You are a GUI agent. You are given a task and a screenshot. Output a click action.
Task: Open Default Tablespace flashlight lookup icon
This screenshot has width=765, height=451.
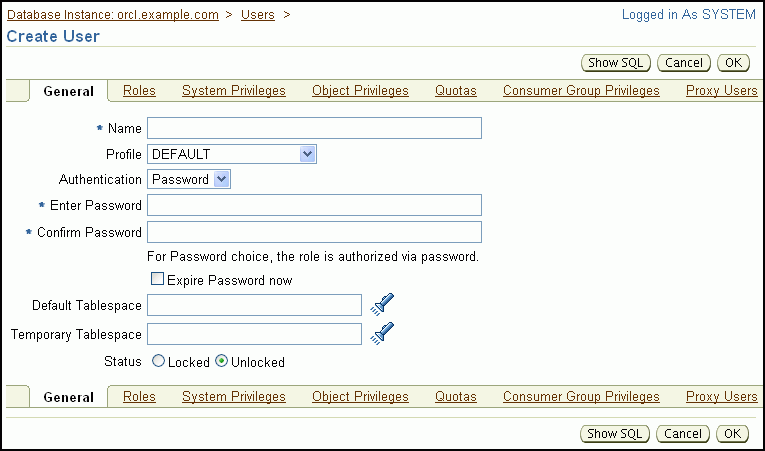click(x=381, y=304)
